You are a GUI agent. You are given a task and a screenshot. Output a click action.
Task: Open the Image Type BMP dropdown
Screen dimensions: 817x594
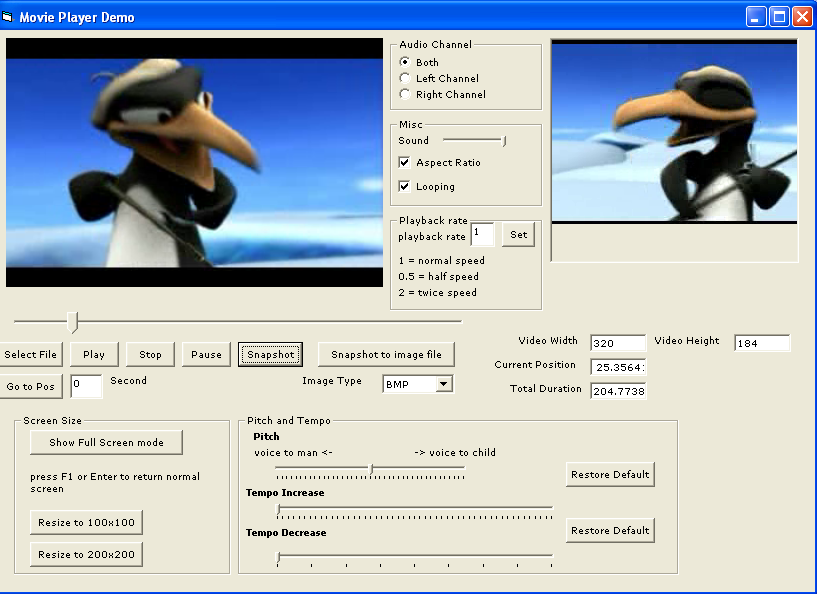443,384
